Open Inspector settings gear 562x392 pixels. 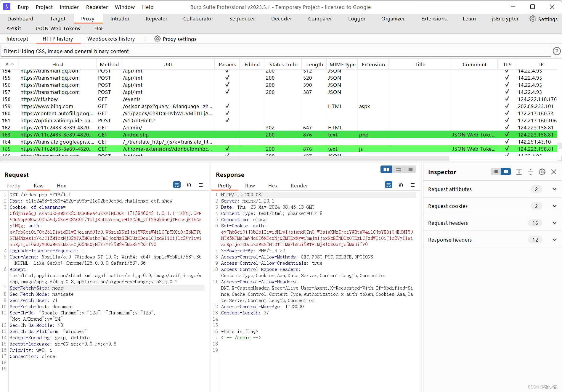[x=542, y=172]
